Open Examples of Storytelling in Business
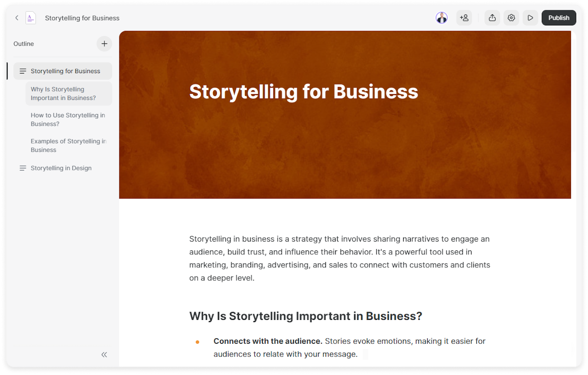 coord(68,146)
